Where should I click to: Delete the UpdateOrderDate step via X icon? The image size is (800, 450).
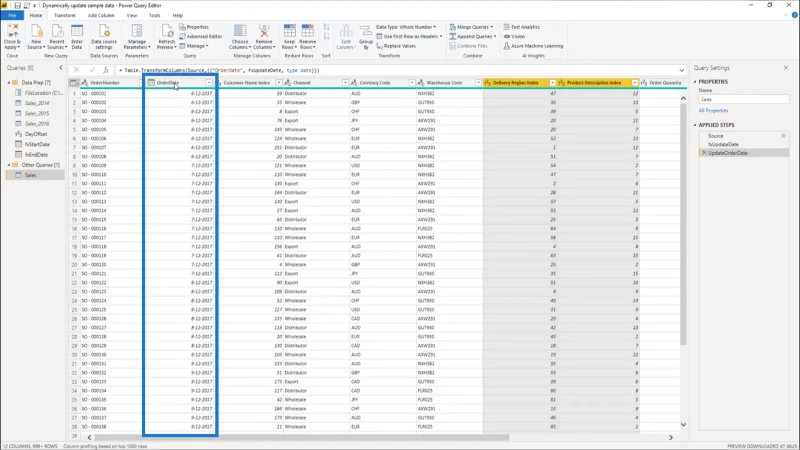coord(704,153)
